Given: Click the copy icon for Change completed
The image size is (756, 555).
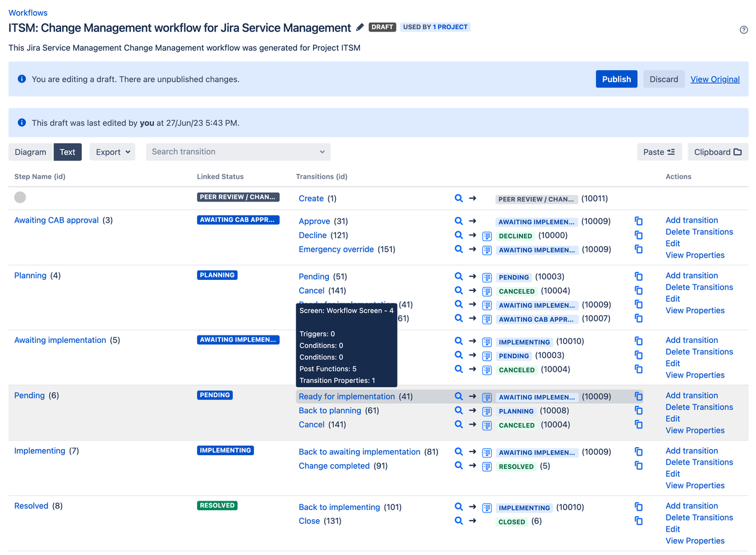Looking at the screenshot, I should coord(639,466).
